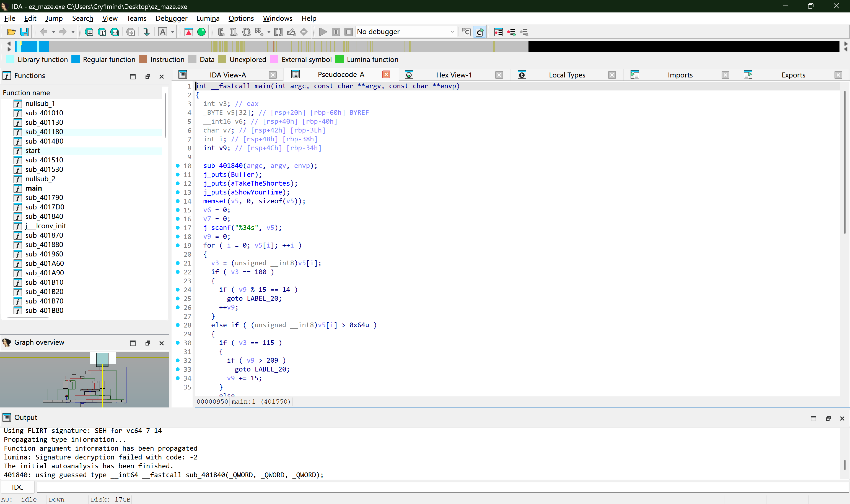Start the debugger with the green play icon
850x504 pixels.
(x=322, y=32)
